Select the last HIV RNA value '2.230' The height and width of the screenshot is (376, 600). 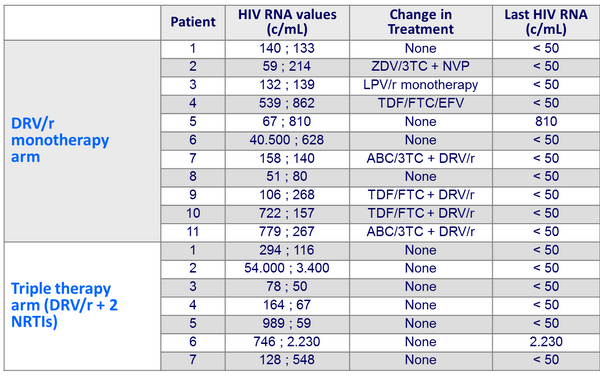pos(546,341)
